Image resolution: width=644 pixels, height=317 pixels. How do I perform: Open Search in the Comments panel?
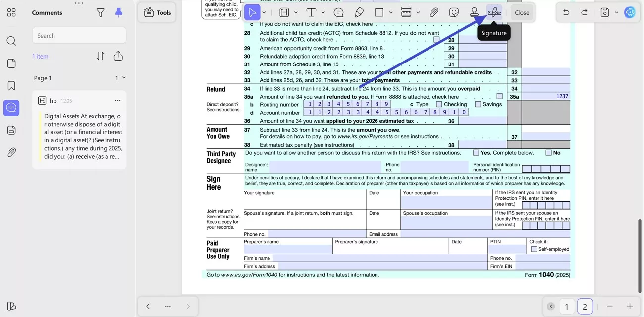[x=79, y=35]
